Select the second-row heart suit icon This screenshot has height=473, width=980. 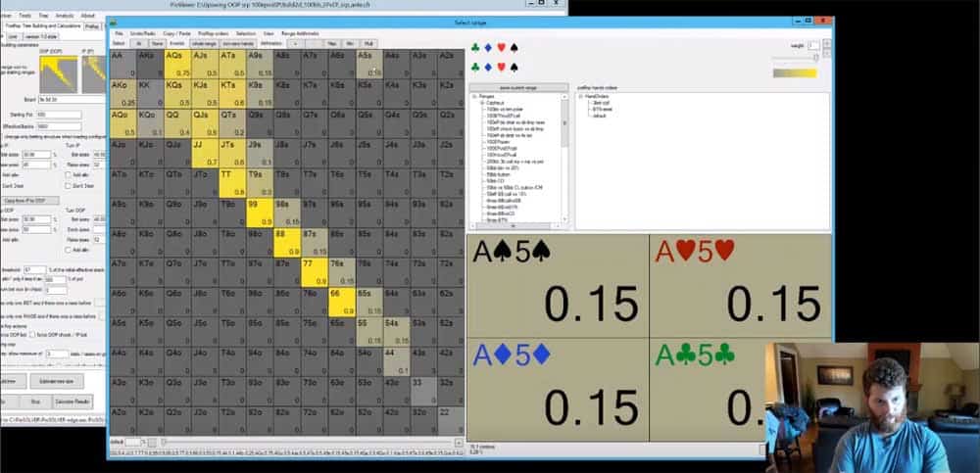(x=501, y=67)
